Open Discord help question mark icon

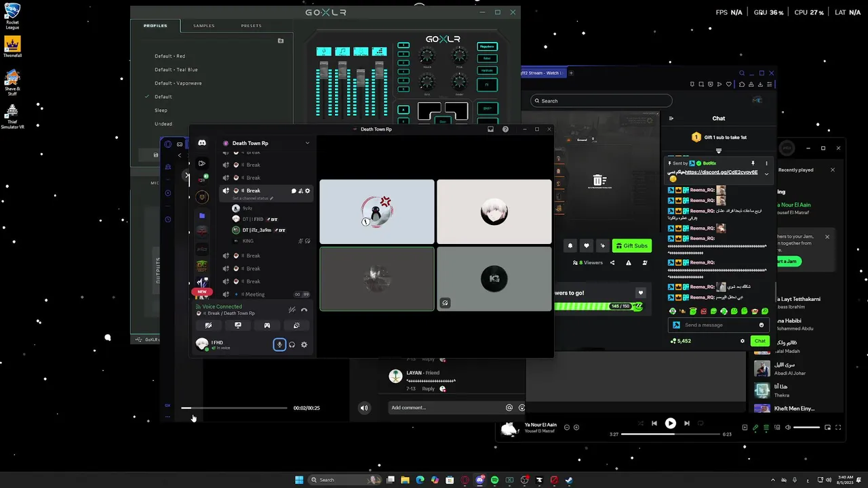coord(505,129)
